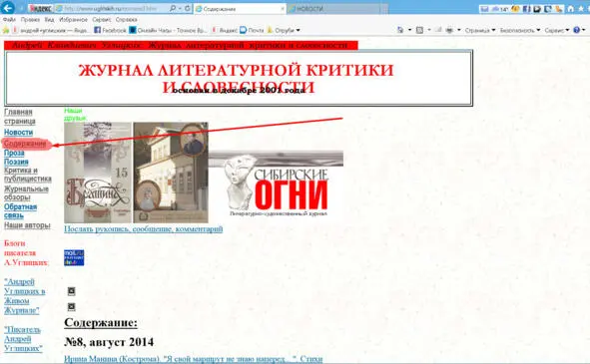
Task: Open the Новости sidebar link
Action: click(x=18, y=133)
